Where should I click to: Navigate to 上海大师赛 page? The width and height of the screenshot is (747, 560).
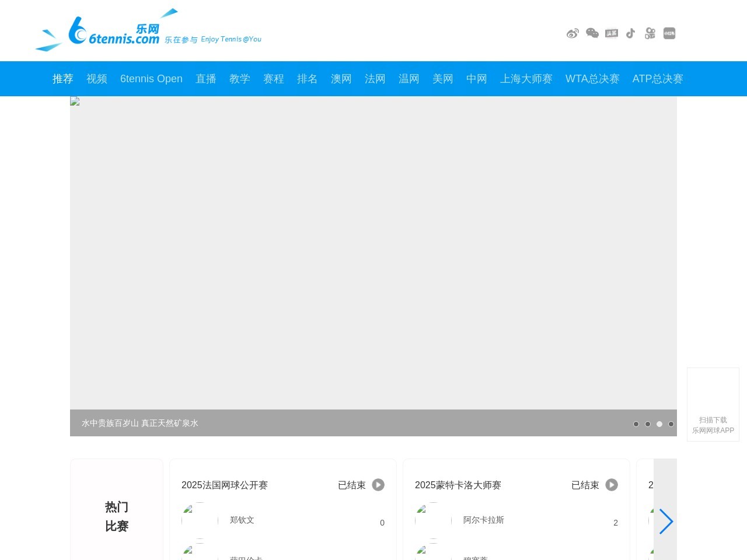pos(526,79)
